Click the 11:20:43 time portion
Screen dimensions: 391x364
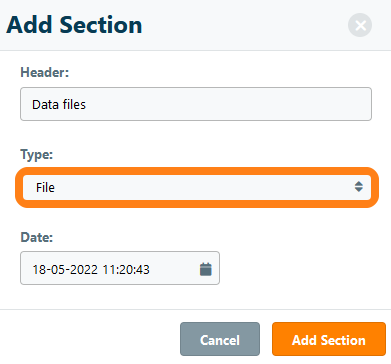click(x=126, y=269)
